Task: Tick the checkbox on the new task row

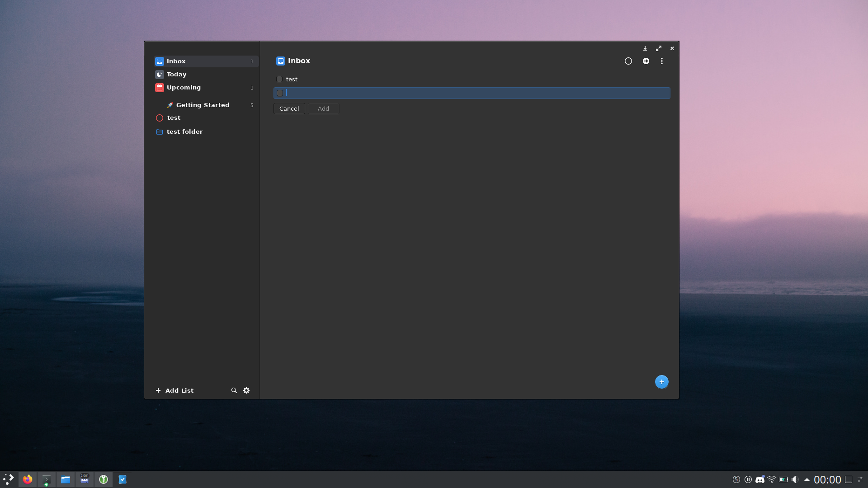Action: click(280, 93)
